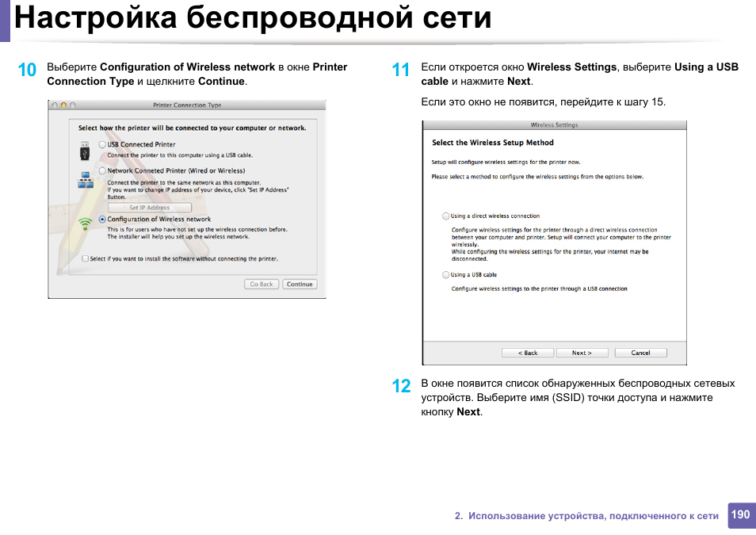Choose Configuration of Wireless network option
Screen dimensions: 756x535
coord(102,219)
